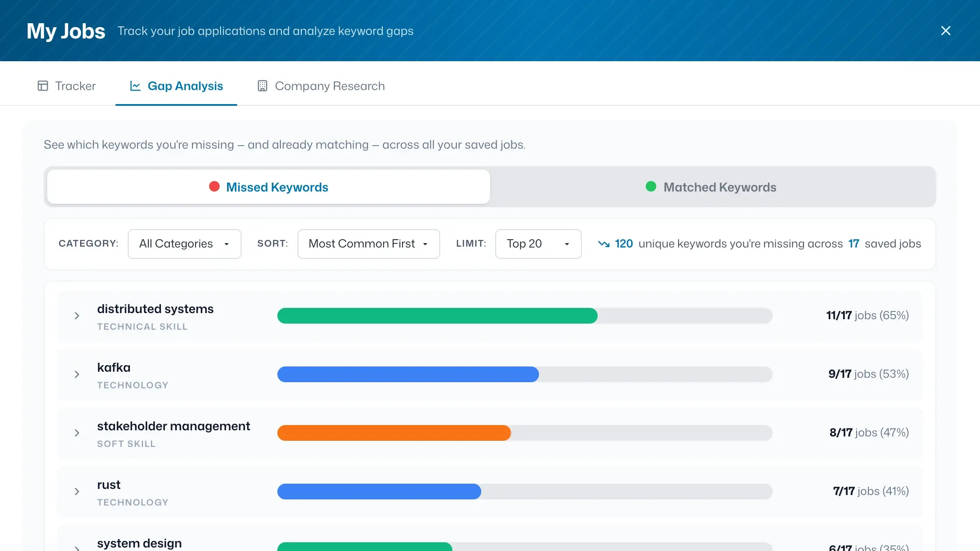Click the 'system design' keyword name
Viewport: 980px width, 551px height.
point(140,543)
